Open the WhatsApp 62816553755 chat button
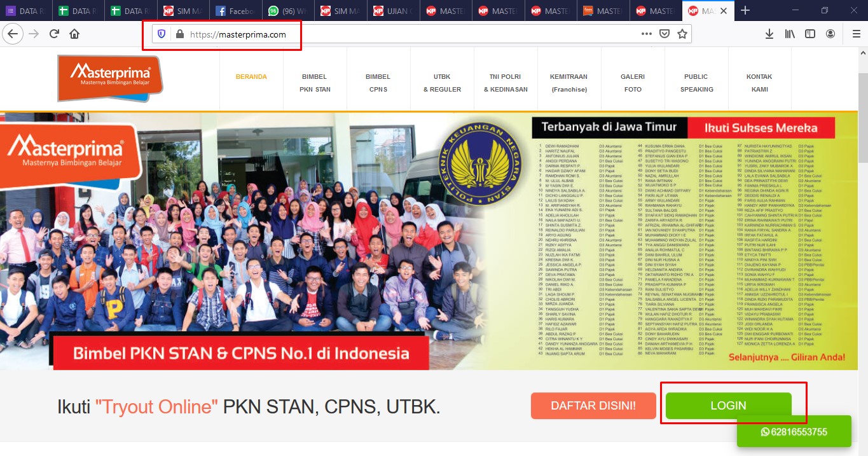The width and height of the screenshot is (868, 456). [x=794, y=432]
